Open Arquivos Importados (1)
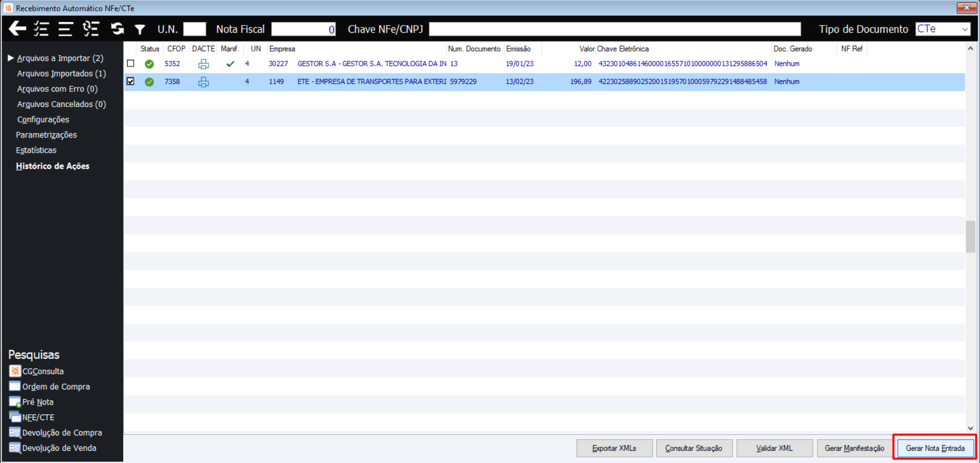 (61, 74)
